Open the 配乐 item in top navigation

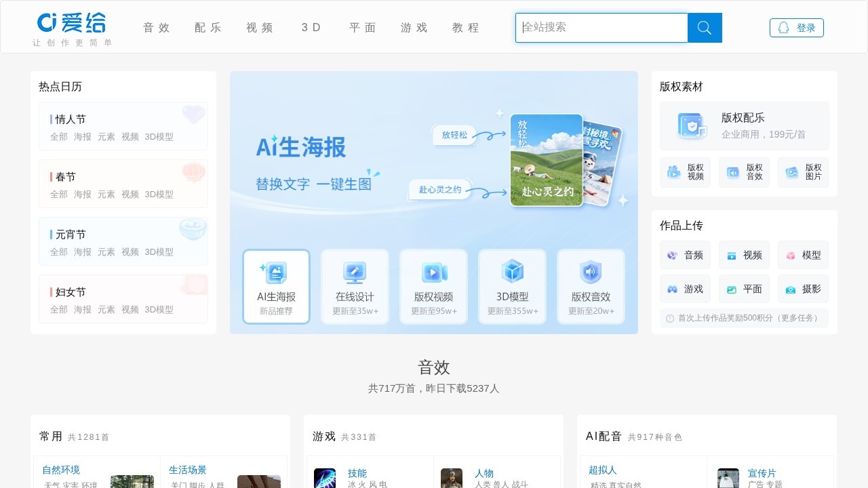(208, 28)
